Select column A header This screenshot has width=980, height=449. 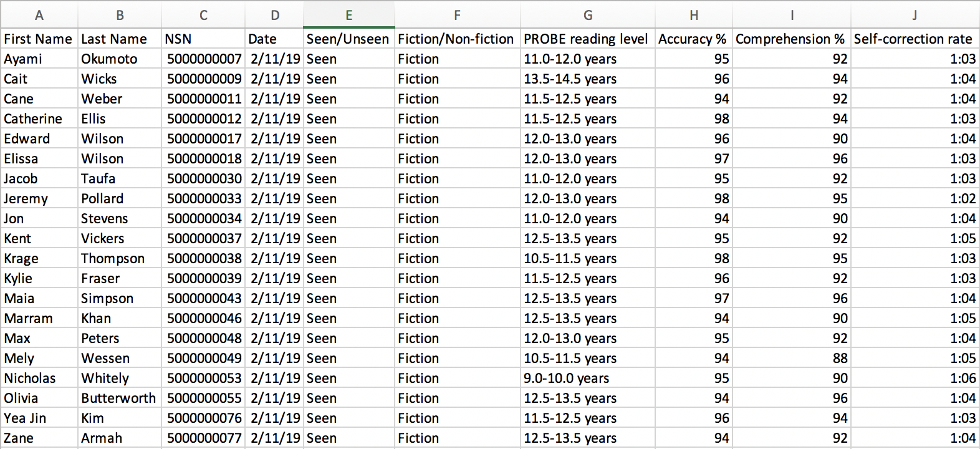click(39, 15)
